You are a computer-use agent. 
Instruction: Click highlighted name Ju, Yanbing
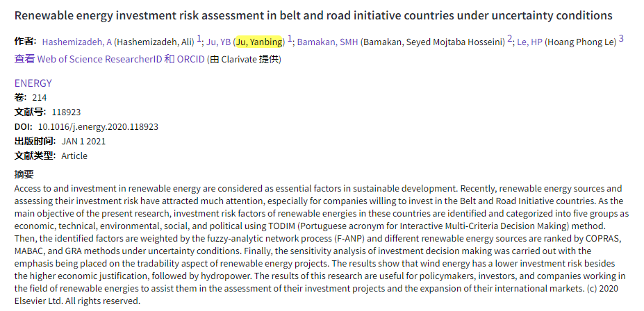pos(259,42)
